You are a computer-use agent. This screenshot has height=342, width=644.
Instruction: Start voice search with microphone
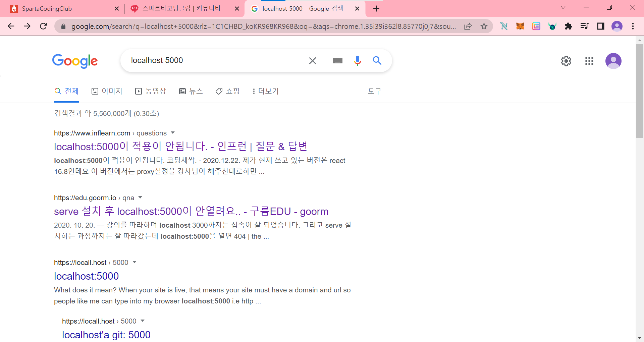[x=358, y=61]
